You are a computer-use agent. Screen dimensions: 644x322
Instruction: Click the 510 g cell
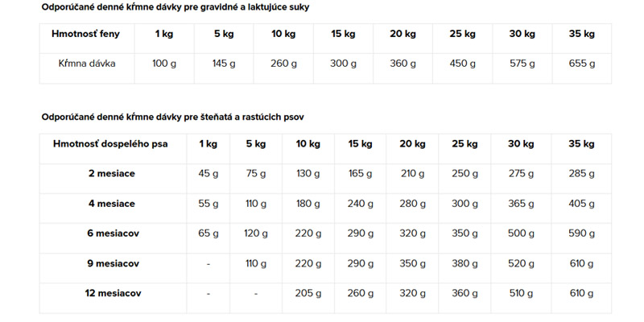tap(522, 294)
